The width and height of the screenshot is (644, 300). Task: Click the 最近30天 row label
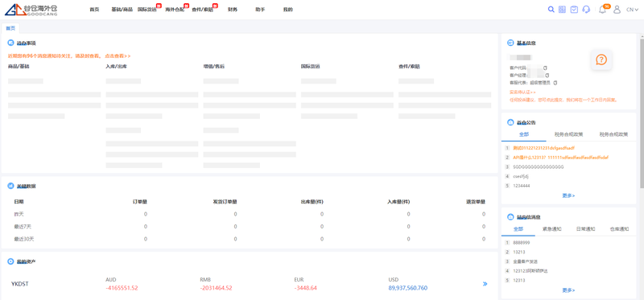pos(23,238)
